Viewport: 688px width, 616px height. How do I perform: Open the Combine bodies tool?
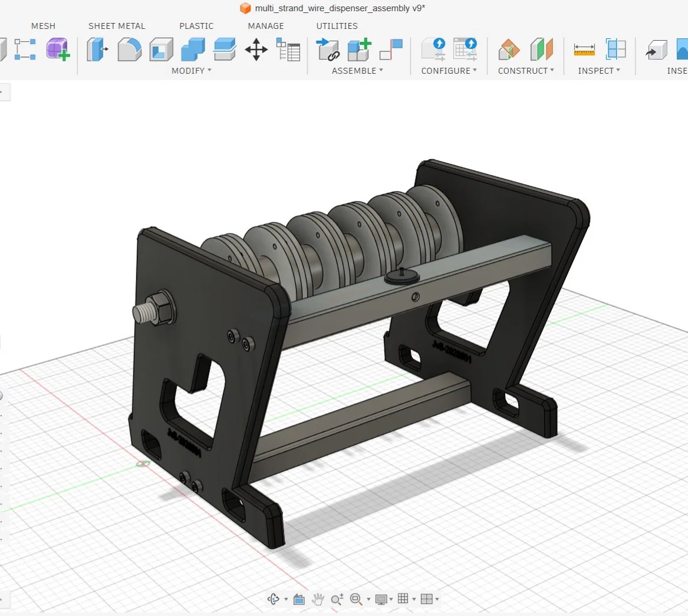(x=193, y=49)
